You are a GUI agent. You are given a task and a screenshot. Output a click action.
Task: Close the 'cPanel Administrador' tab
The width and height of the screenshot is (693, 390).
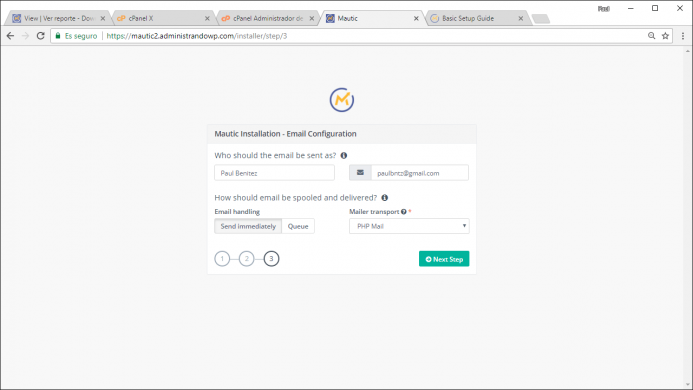click(x=312, y=19)
